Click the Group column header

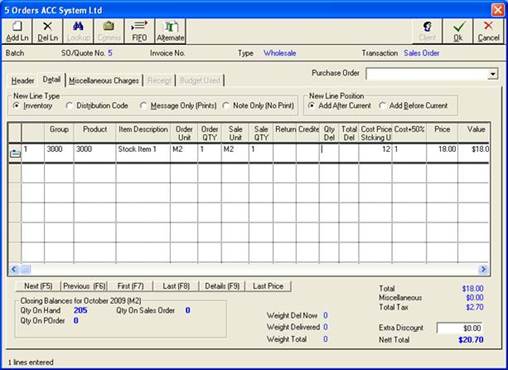[x=59, y=133]
